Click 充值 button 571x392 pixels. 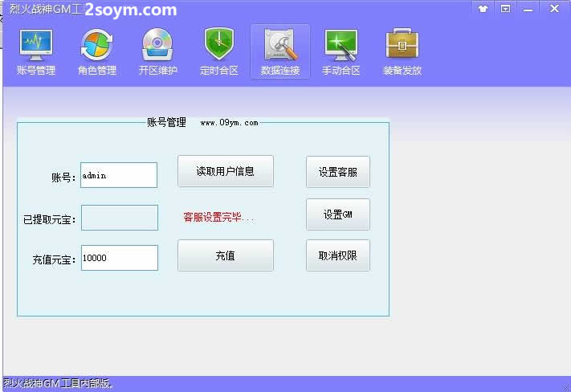coord(226,255)
